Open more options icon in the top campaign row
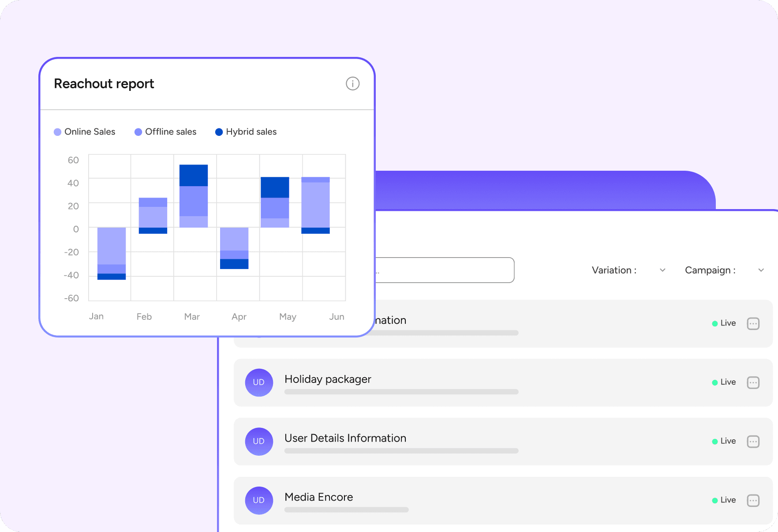Screen dimensions: 778x532 pos(753,323)
